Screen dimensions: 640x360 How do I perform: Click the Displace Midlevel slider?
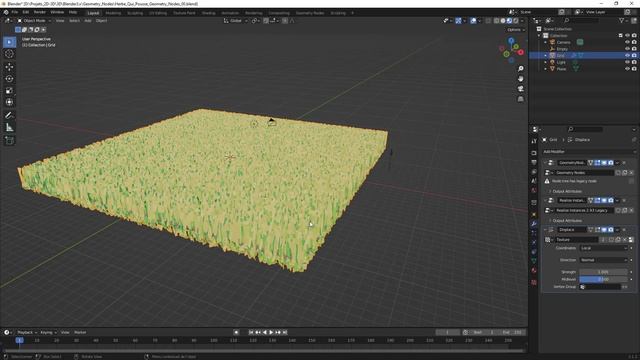(x=603, y=279)
